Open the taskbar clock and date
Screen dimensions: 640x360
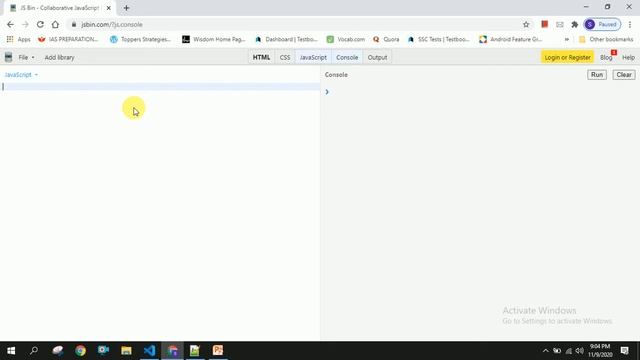pyautogui.click(x=600, y=351)
